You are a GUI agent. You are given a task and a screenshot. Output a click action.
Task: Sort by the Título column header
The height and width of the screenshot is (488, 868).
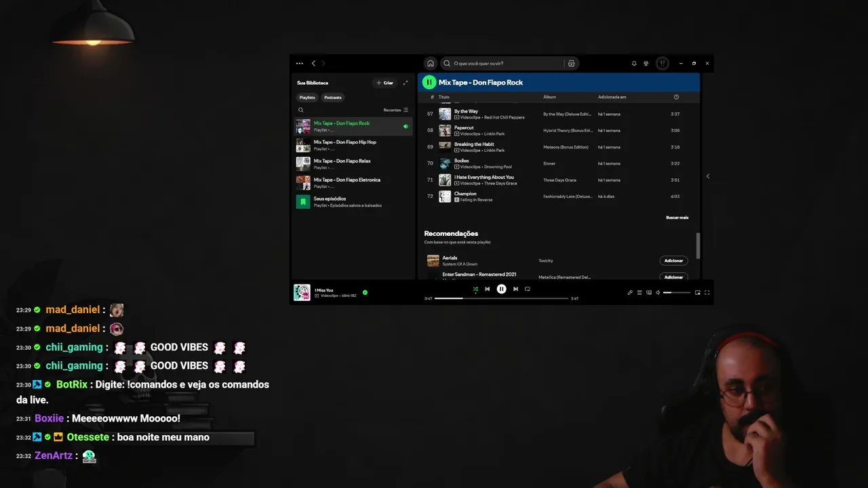pyautogui.click(x=443, y=97)
